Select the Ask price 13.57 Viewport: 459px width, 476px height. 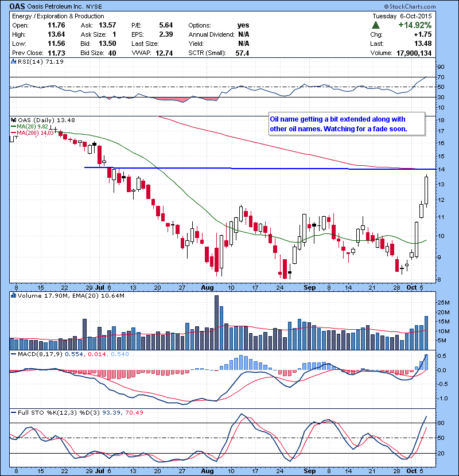[107, 25]
